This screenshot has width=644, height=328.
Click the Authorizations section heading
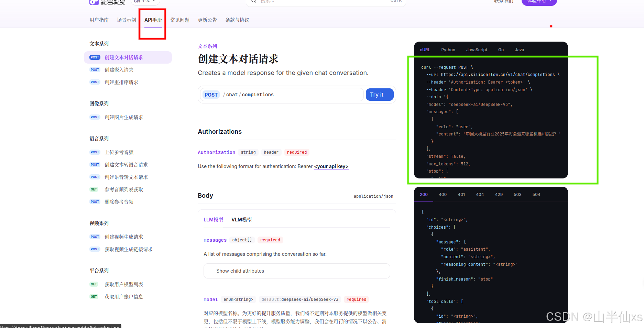pos(220,132)
